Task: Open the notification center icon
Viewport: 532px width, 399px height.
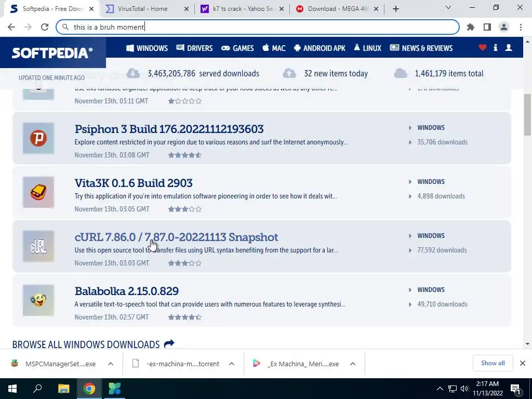Action: point(515,389)
